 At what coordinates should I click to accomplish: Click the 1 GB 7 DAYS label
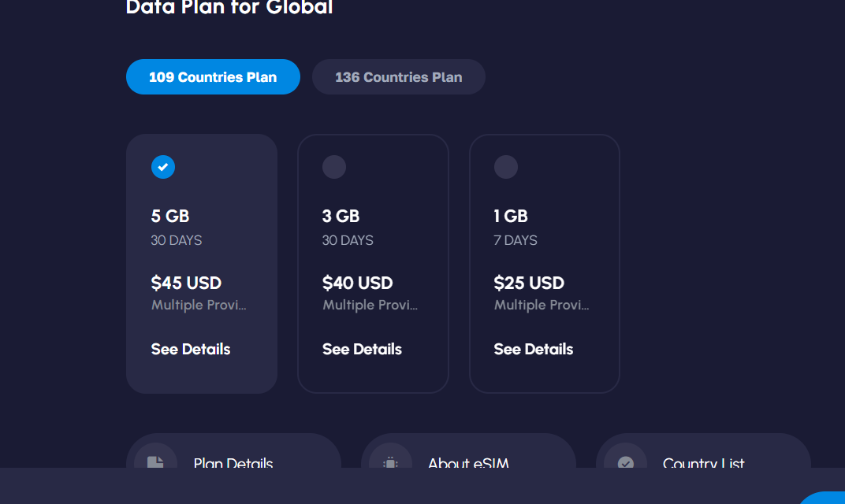(516, 240)
